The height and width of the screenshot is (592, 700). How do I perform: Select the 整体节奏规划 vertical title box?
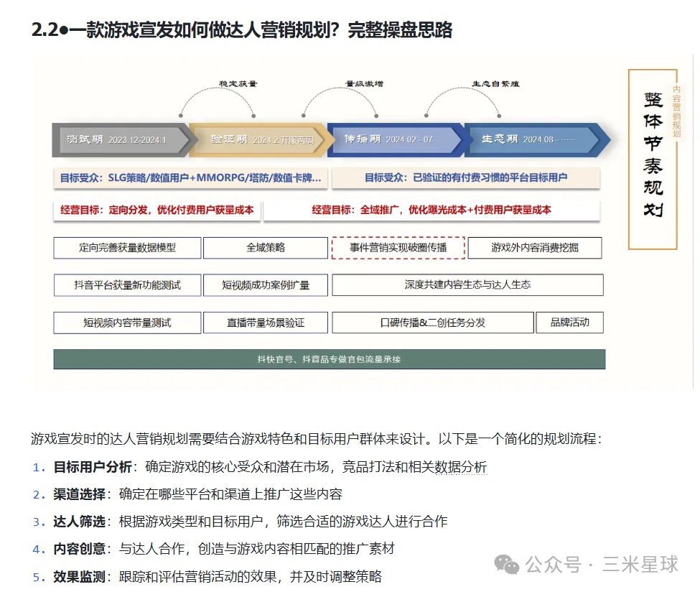652,158
